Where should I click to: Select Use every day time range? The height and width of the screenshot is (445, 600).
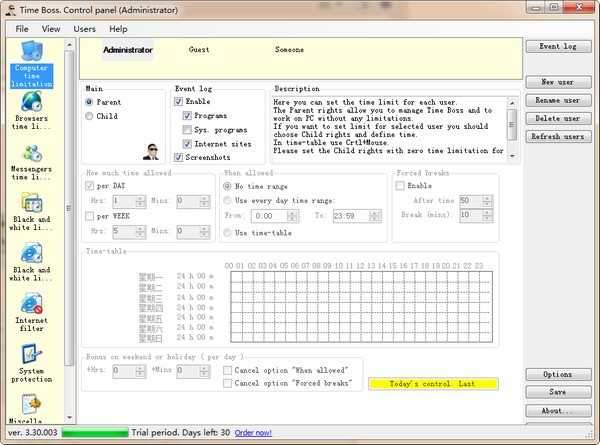(x=228, y=201)
